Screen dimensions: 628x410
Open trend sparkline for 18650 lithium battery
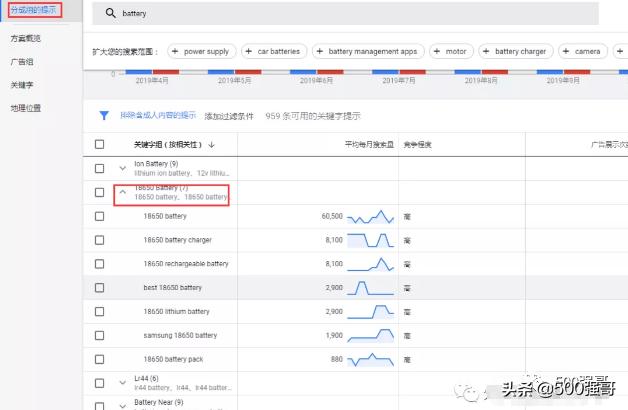click(370, 312)
